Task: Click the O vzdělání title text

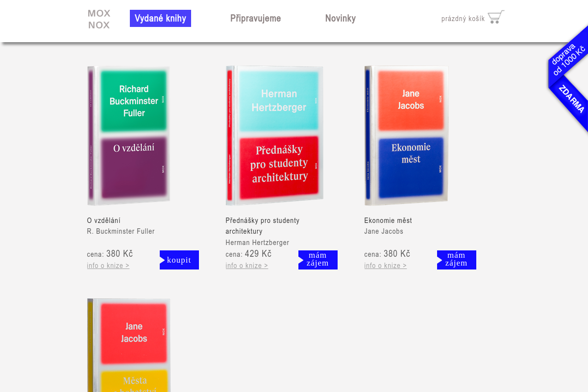Action: pyautogui.click(x=104, y=220)
